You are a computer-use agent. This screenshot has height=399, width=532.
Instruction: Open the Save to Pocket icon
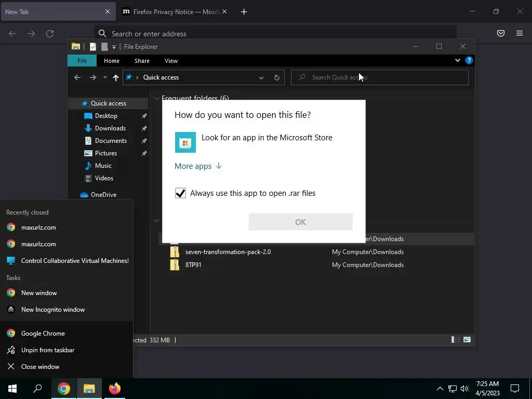click(501, 33)
